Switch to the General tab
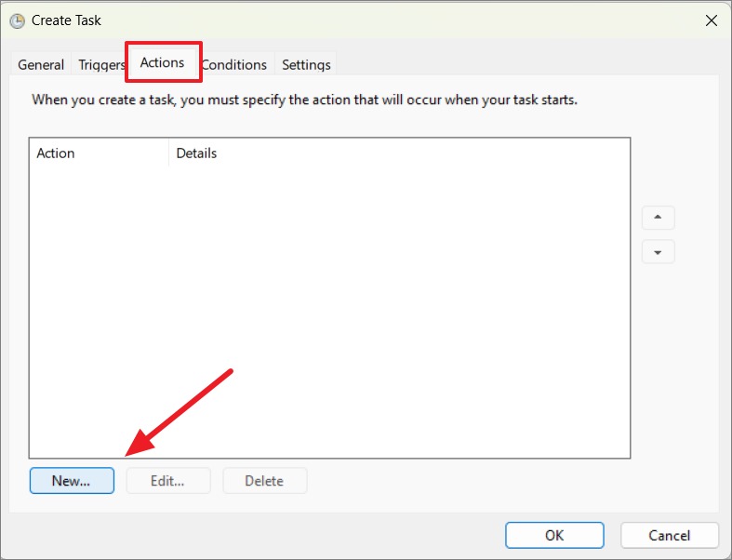This screenshot has height=560, width=732. pyautogui.click(x=41, y=64)
